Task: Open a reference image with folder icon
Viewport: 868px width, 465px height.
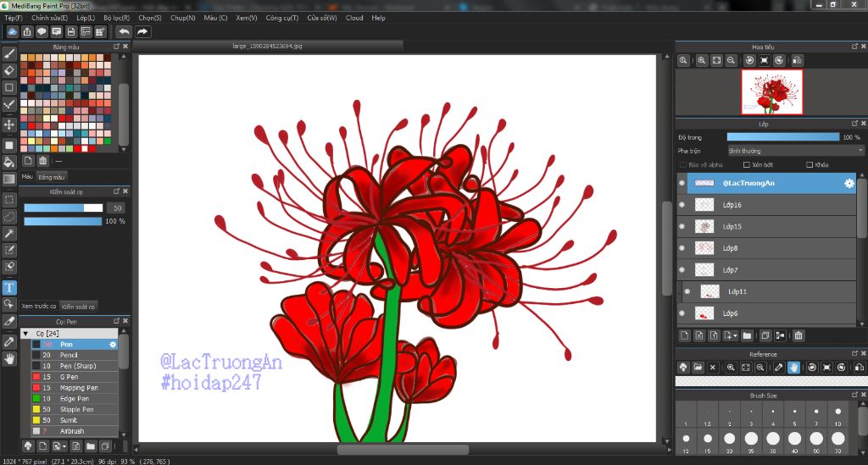Action: click(698, 367)
